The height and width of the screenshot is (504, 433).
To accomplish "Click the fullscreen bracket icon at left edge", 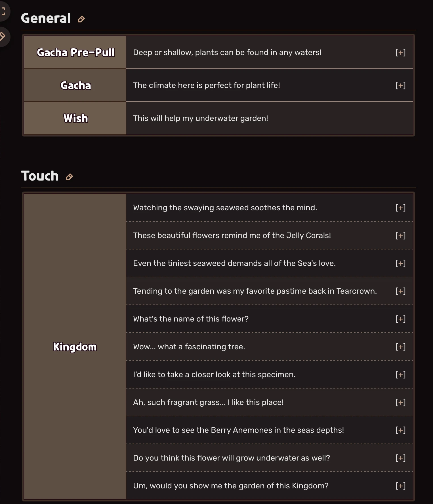I will 3,11.
